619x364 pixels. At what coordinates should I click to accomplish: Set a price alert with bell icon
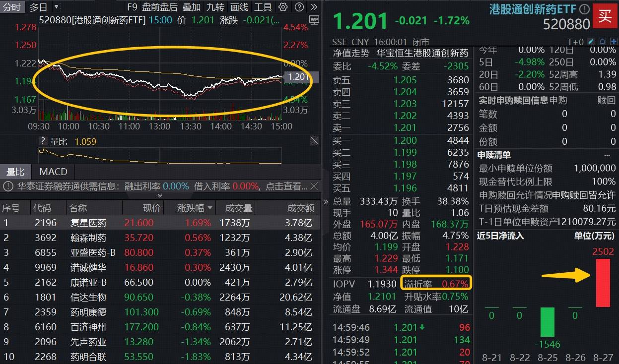pos(602,42)
